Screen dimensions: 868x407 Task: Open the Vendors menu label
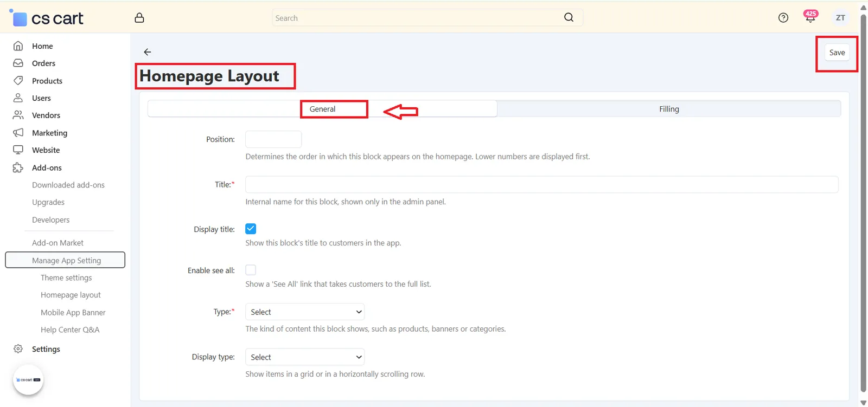click(46, 115)
